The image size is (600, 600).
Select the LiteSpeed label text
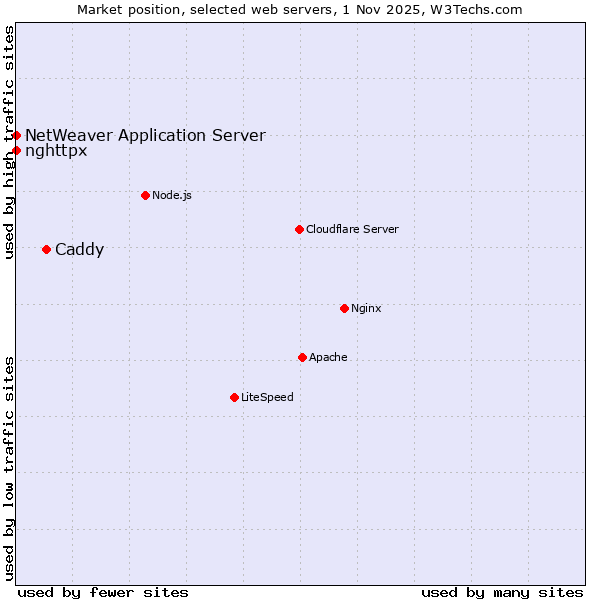coord(267,397)
